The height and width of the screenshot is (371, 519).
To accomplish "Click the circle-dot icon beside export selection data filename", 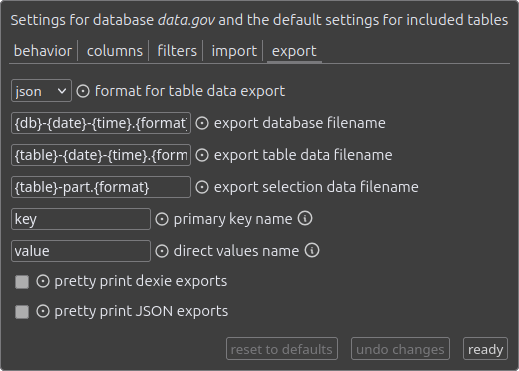I will pos(202,187).
